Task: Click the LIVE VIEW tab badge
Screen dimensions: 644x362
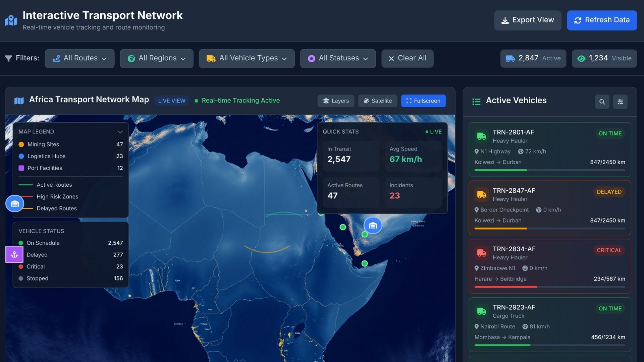Action: click(x=171, y=101)
